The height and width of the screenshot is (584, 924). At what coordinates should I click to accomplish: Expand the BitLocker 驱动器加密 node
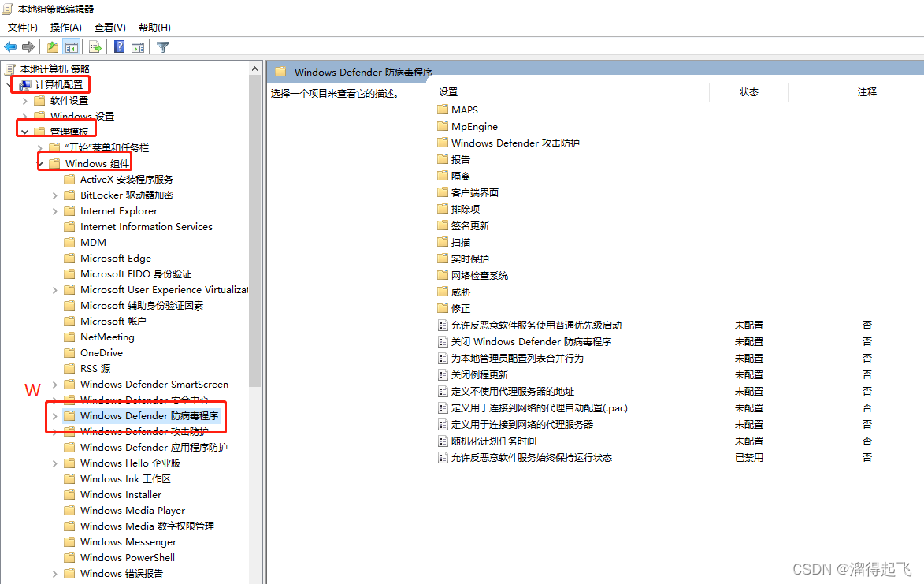pyautogui.click(x=55, y=195)
